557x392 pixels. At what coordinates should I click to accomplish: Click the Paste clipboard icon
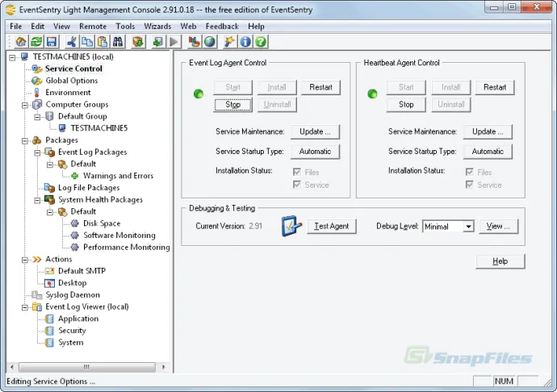[103, 42]
